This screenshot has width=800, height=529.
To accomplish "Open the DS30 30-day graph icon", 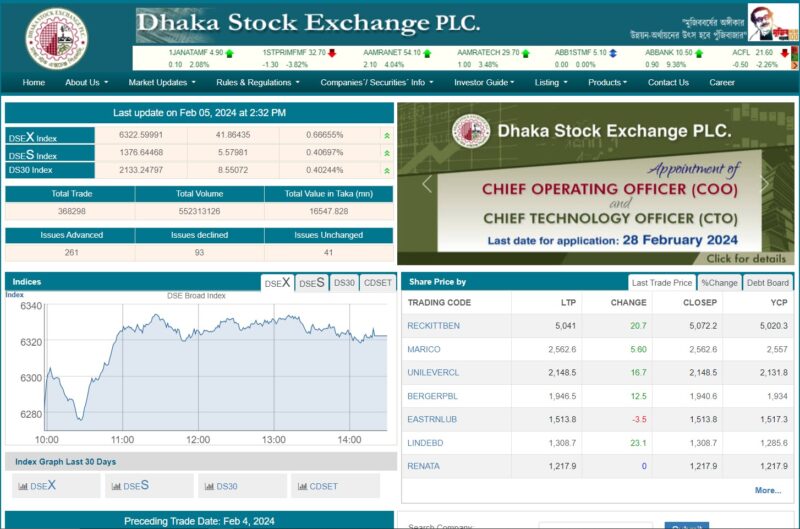I will pos(209,487).
